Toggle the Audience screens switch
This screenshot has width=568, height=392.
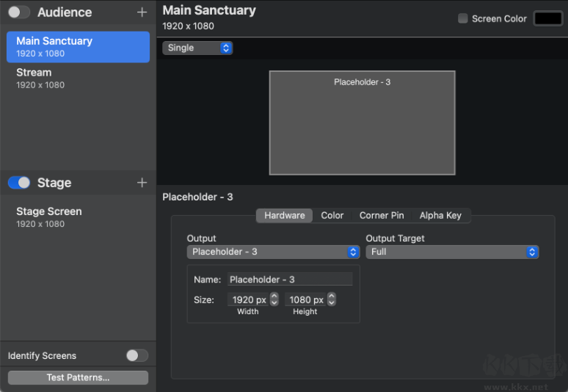(19, 12)
